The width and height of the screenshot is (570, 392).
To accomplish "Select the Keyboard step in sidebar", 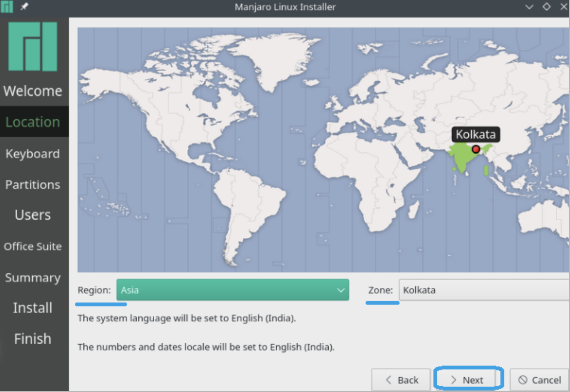I will tap(33, 154).
